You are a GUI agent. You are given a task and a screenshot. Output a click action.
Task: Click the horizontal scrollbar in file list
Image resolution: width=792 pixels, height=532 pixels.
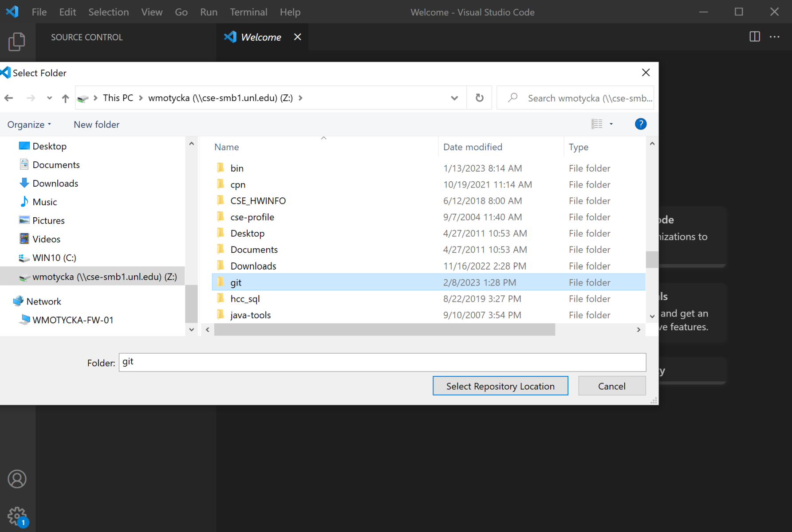pos(384,330)
